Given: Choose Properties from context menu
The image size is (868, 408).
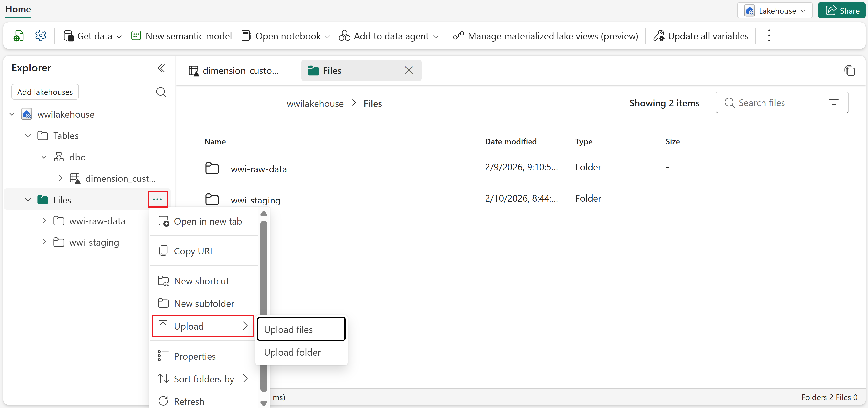Looking at the screenshot, I should tap(204, 356).
